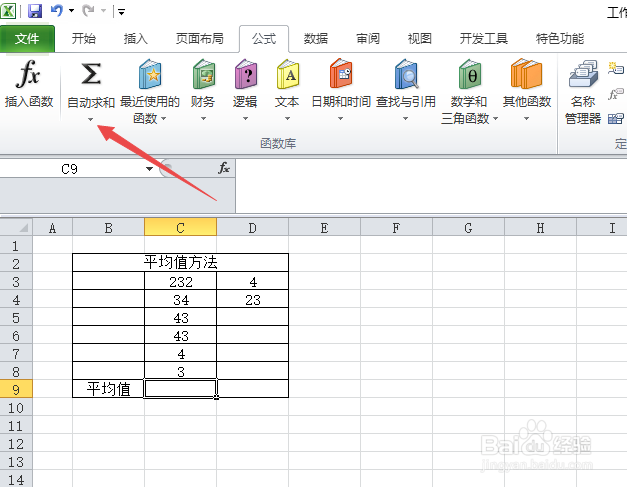Open Lookup and Reference (查找与引用) icon
This screenshot has width=627, height=487.
click(406, 74)
